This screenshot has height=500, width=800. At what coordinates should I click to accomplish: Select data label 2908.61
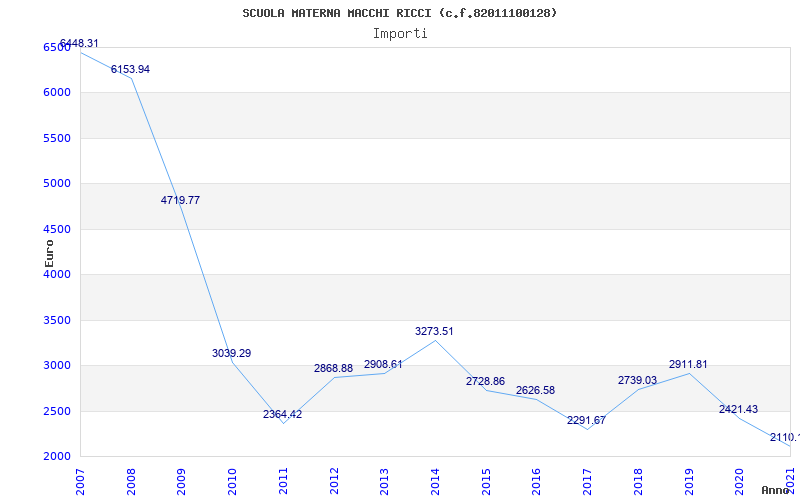tap(383, 364)
